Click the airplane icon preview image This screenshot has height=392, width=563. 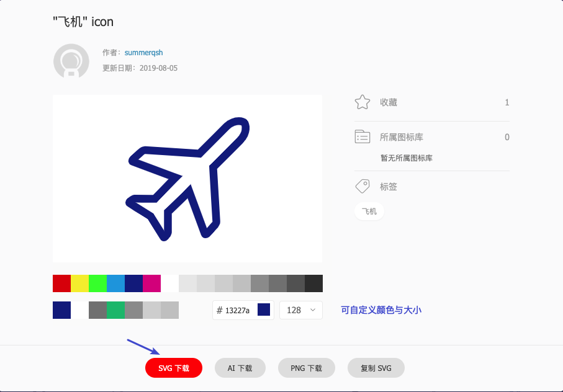pyautogui.click(x=187, y=178)
